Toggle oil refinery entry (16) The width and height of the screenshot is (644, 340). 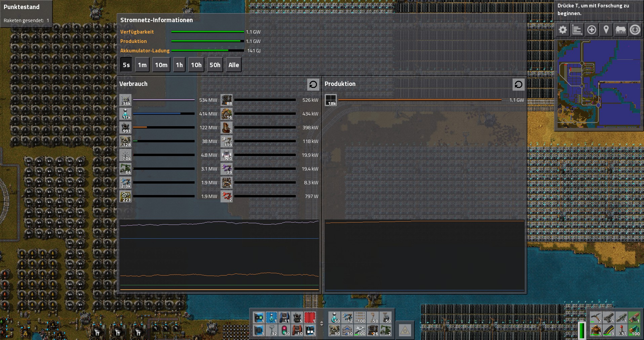[227, 114]
